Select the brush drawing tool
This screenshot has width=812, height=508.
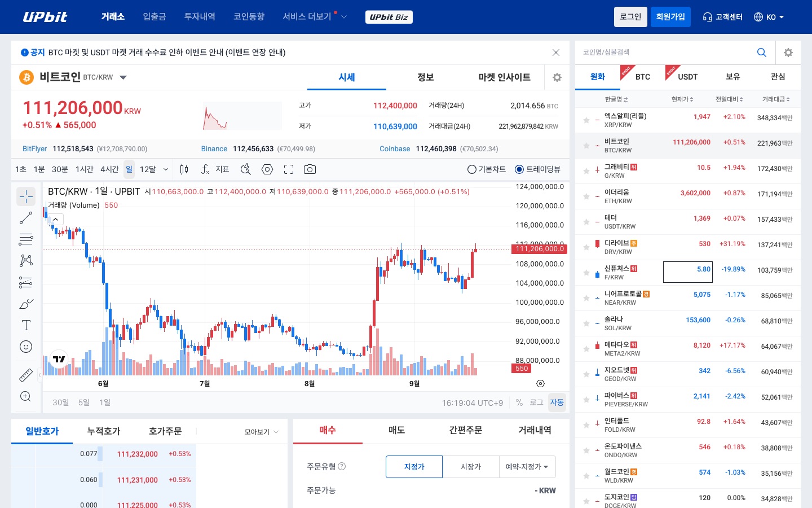click(26, 304)
